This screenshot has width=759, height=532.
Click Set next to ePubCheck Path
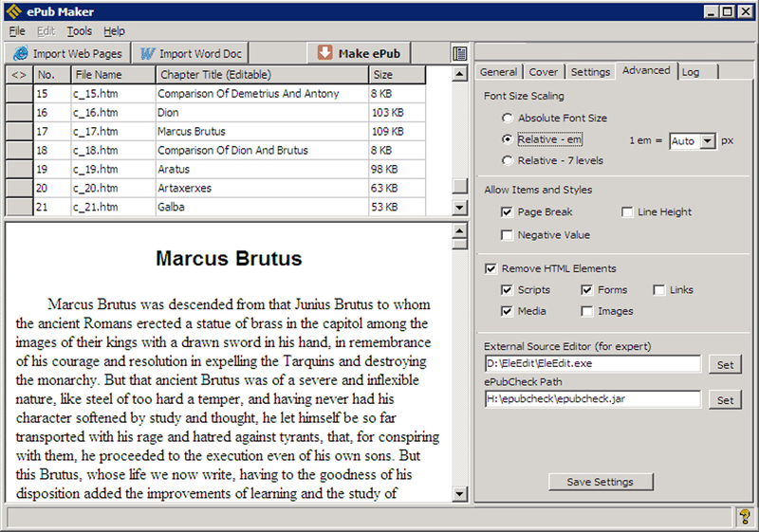725,400
